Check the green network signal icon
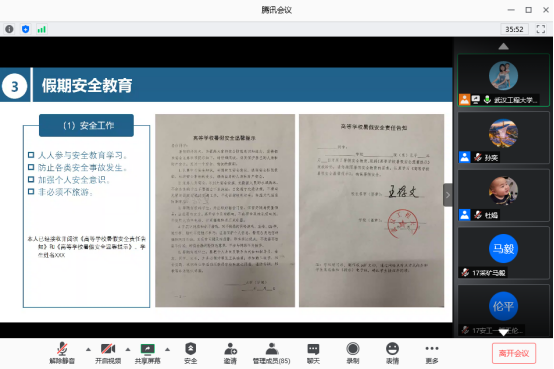The image size is (554, 369). [x=41, y=29]
